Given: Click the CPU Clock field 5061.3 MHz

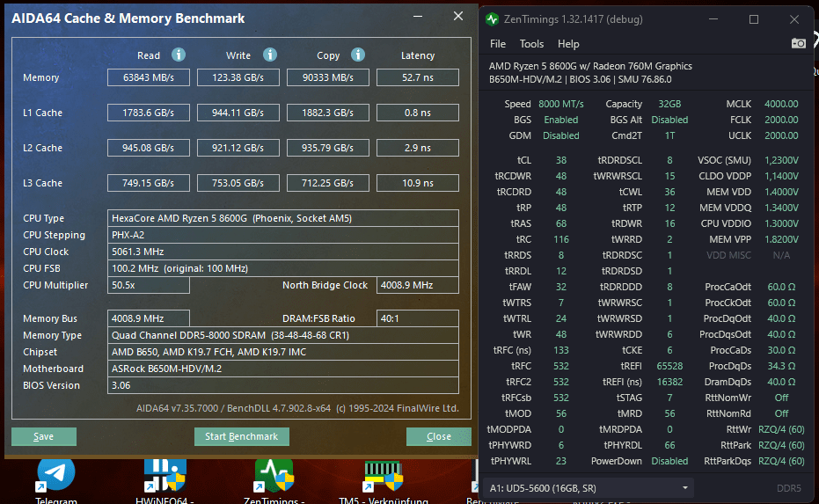Looking at the screenshot, I should pos(283,252).
